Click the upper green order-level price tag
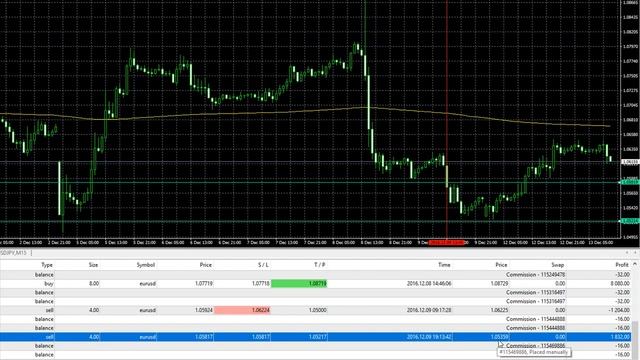This screenshot has height=360, width=640. [630, 182]
